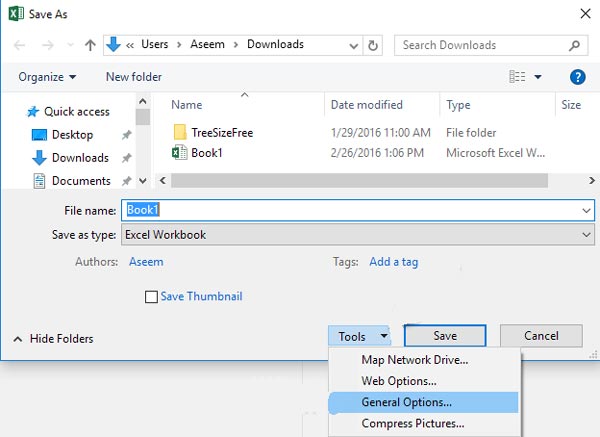Click the 1/29/2016 11:00 AM date
This screenshot has height=437, width=600.
point(381,133)
